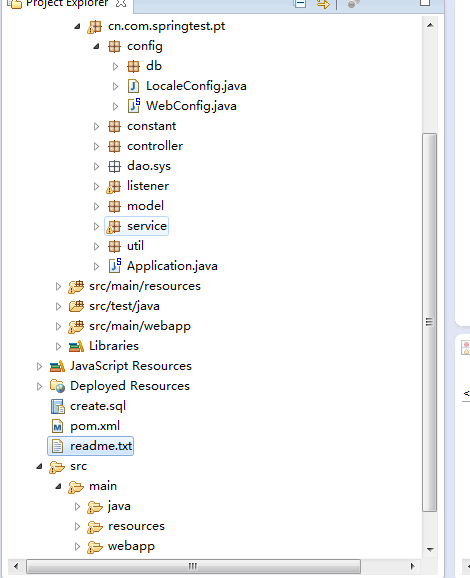Image resolution: width=470 pixels, height=578 pixels.
Task: Expand the db package arrow
Action: 115,66
